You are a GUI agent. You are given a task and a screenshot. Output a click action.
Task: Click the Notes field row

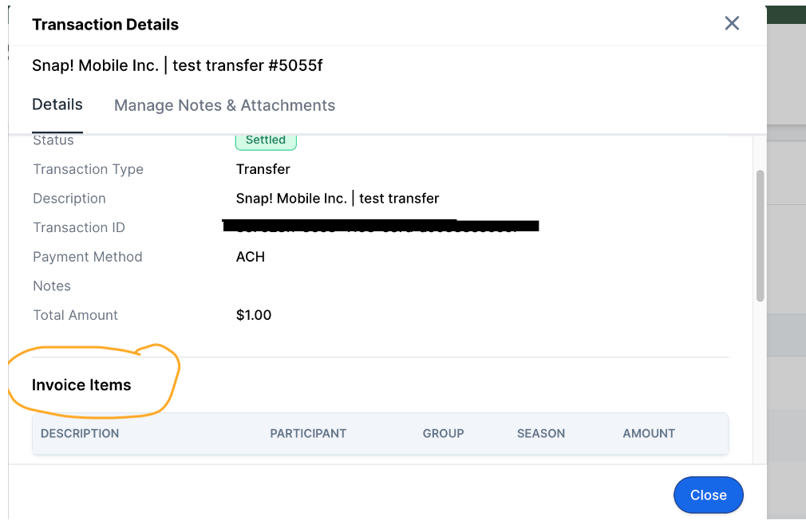coord(51,286)
